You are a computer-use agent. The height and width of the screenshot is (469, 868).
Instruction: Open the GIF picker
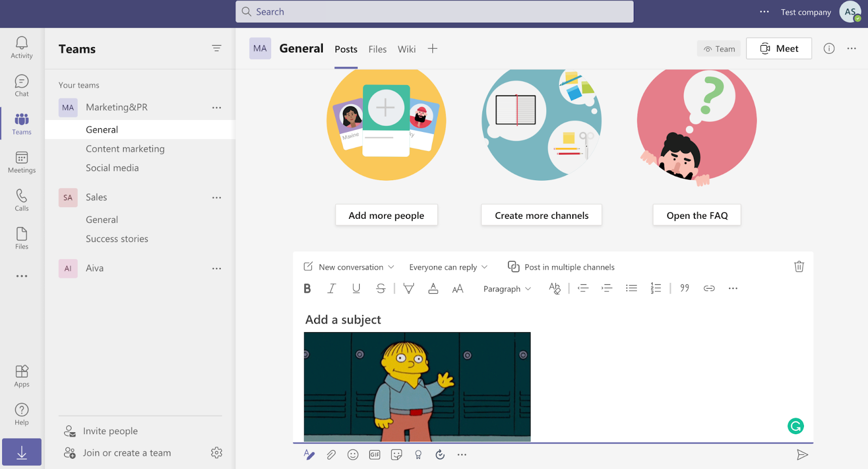(x=375, y=455)
